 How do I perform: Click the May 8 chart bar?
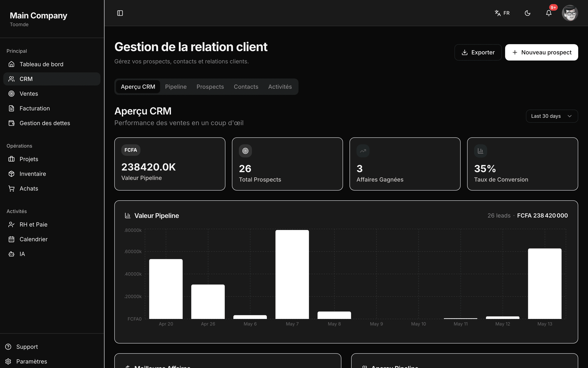(334, 315)
